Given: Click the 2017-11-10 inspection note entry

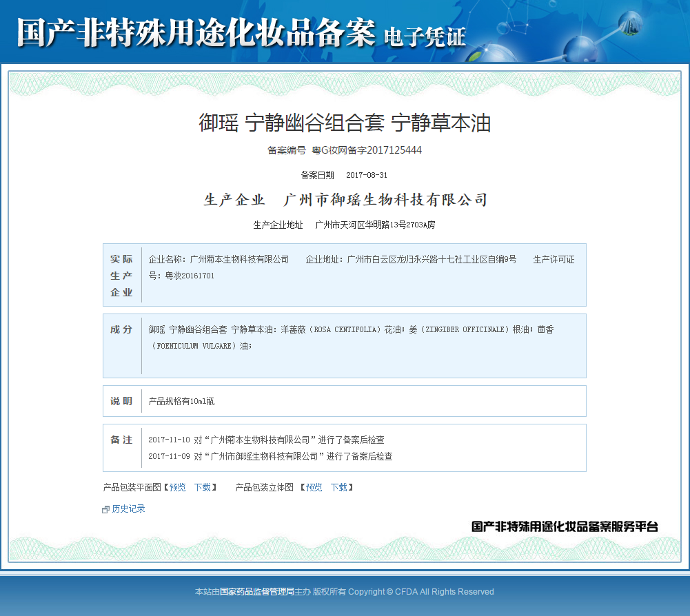Looking at the screenshot, I should (x=266, y=440).
